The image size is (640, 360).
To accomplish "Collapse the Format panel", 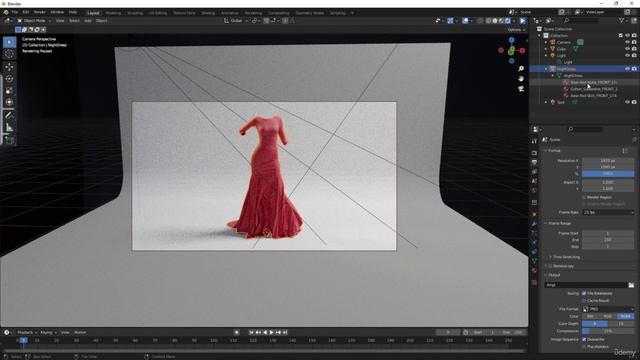I will pos(553,151).
